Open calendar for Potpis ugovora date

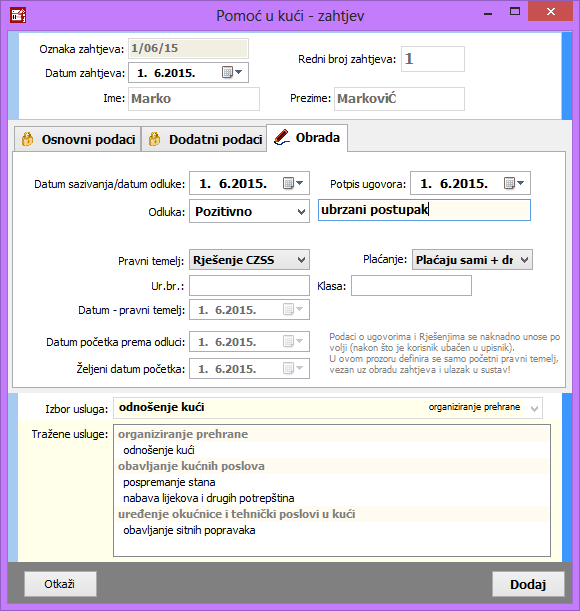tap(514, 183)
